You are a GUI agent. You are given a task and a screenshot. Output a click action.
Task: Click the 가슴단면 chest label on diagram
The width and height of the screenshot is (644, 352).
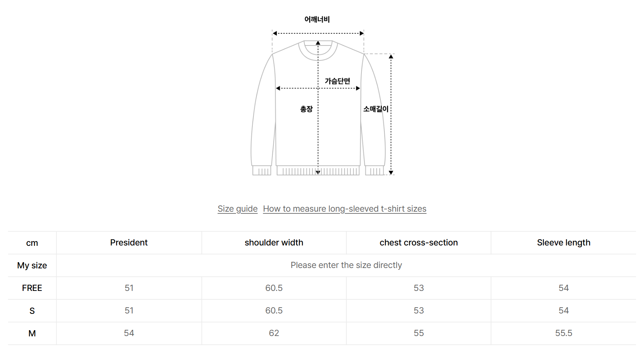tap(337, 81)
